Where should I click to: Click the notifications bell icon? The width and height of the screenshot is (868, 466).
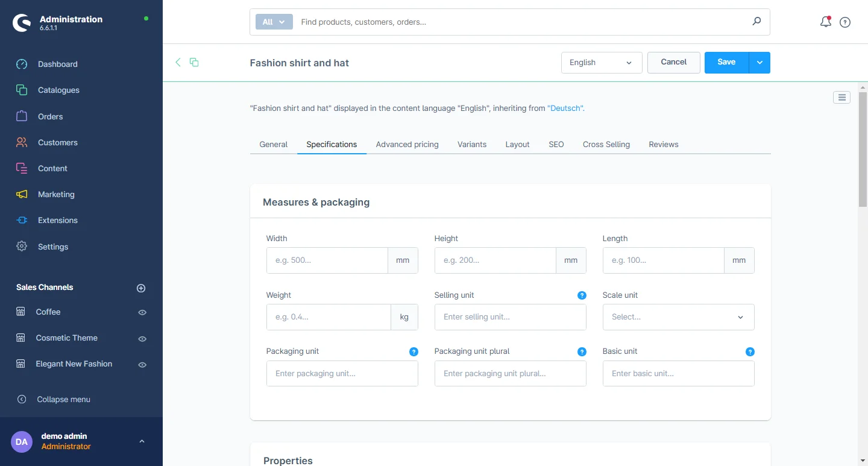[825, 22]
